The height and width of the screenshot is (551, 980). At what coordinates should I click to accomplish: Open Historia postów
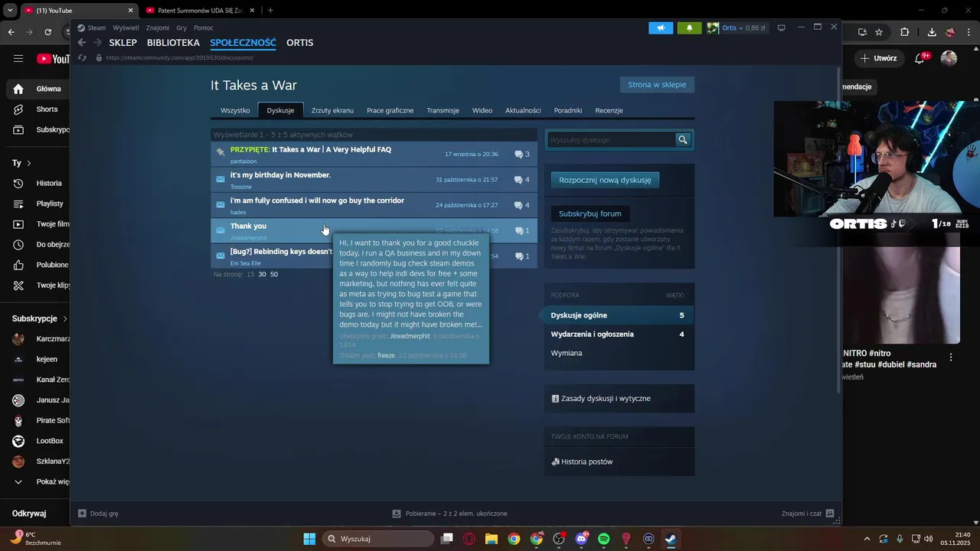(x=582, y=461)
